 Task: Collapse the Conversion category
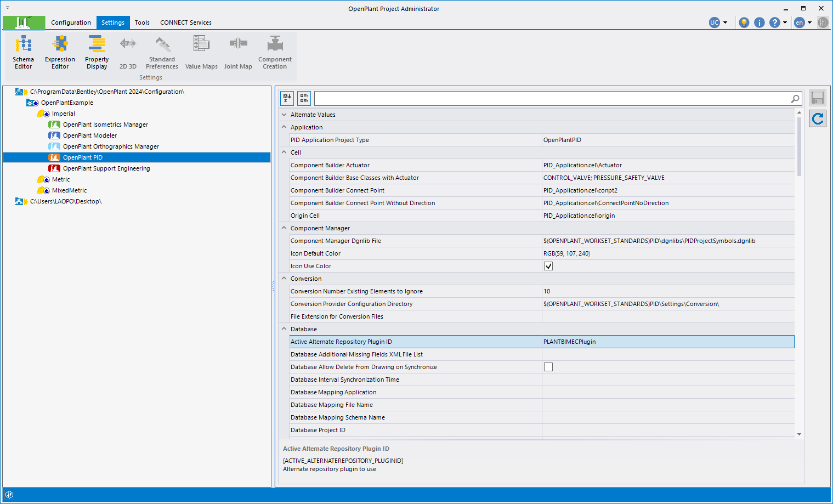tap(284, 279)
